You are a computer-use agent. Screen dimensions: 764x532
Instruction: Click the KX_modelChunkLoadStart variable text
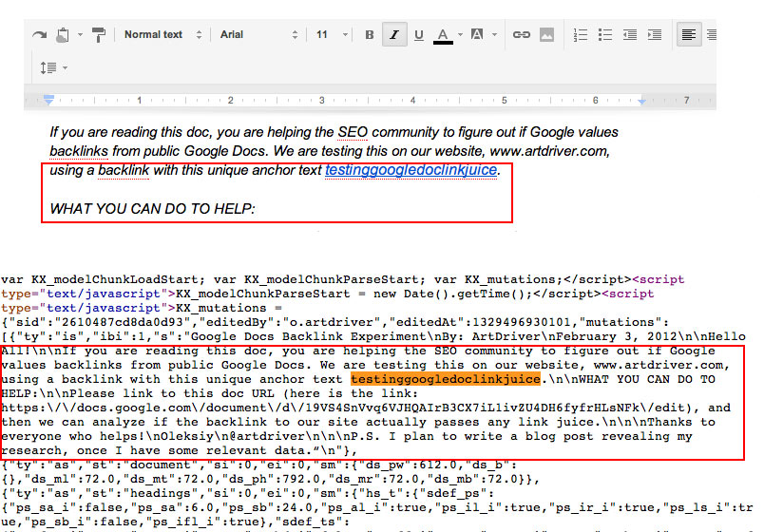click(x=115, y=279)
